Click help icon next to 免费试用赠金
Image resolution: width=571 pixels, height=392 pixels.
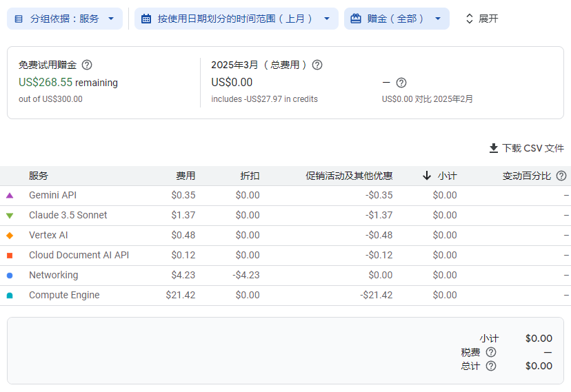click(87, 65)
